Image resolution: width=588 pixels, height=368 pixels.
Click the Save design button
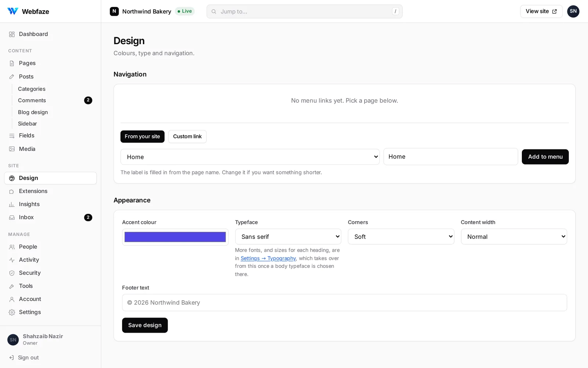(145, 325)
